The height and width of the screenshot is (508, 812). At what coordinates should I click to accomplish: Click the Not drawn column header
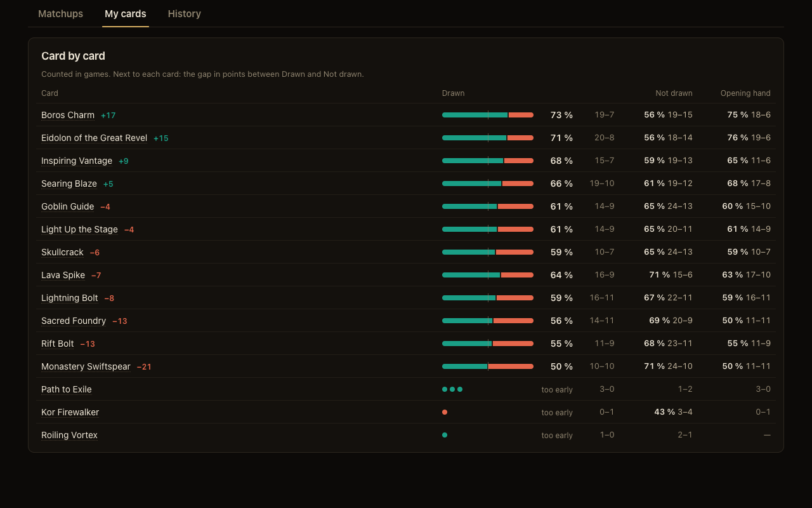click(674, 93)
